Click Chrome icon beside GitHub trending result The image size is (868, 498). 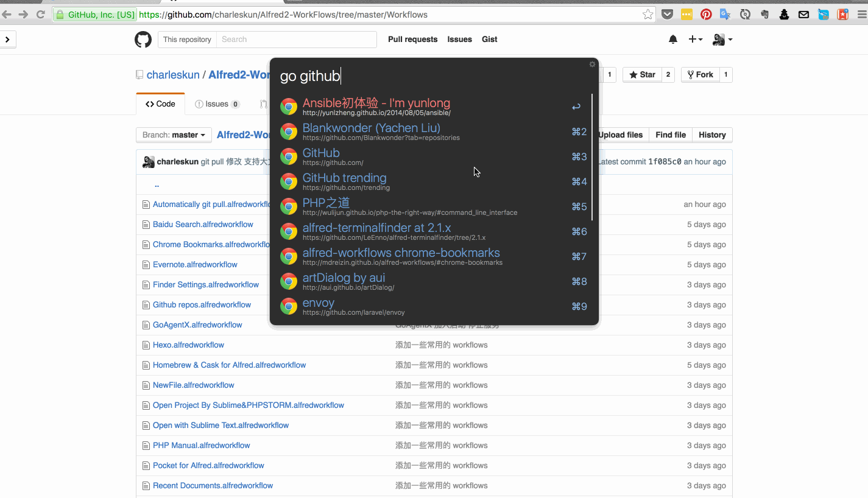click(289, 181)
